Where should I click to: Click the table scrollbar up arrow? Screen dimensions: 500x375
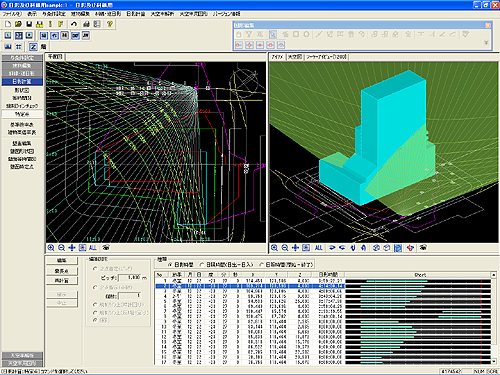494,275
